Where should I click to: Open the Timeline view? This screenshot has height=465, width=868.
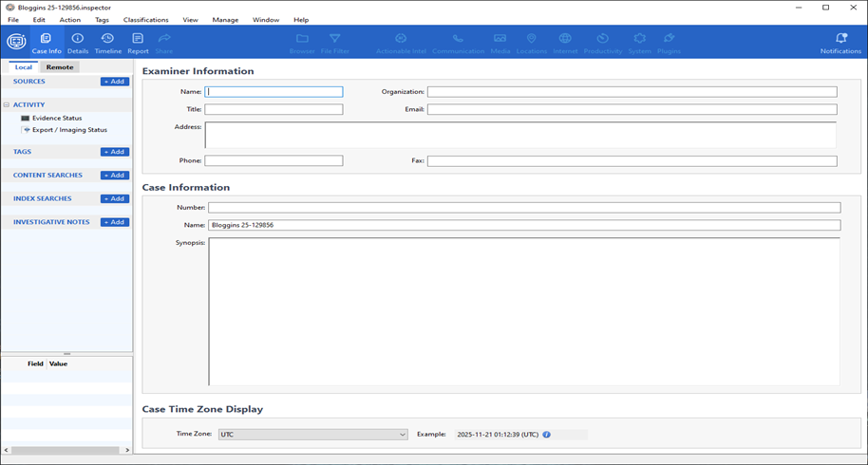pyautogui.click(x=107, y=43)
